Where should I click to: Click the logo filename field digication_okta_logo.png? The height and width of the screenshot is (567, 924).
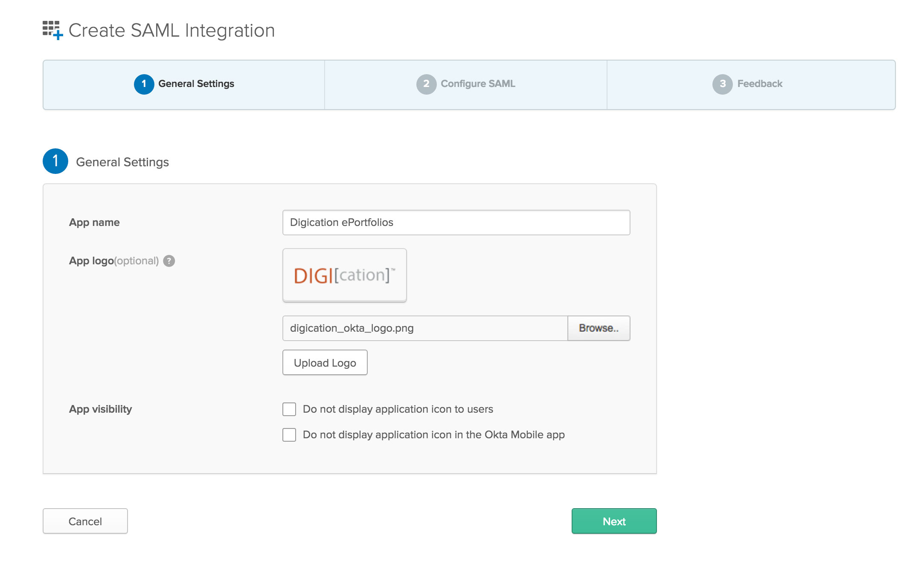point(424,328)
